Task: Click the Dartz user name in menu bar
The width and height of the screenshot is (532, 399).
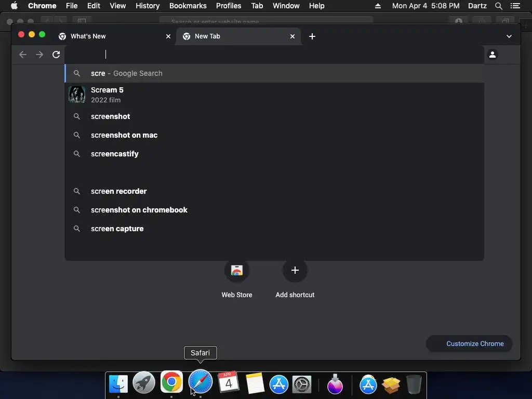Action: click(x=477, y=6)
